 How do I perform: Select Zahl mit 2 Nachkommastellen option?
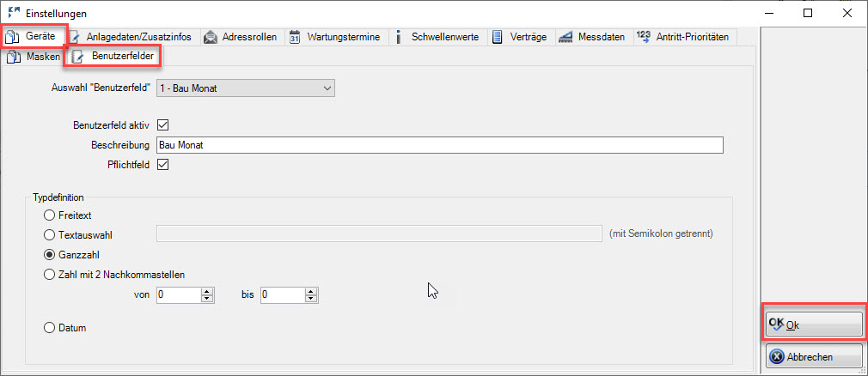point(49,274)
